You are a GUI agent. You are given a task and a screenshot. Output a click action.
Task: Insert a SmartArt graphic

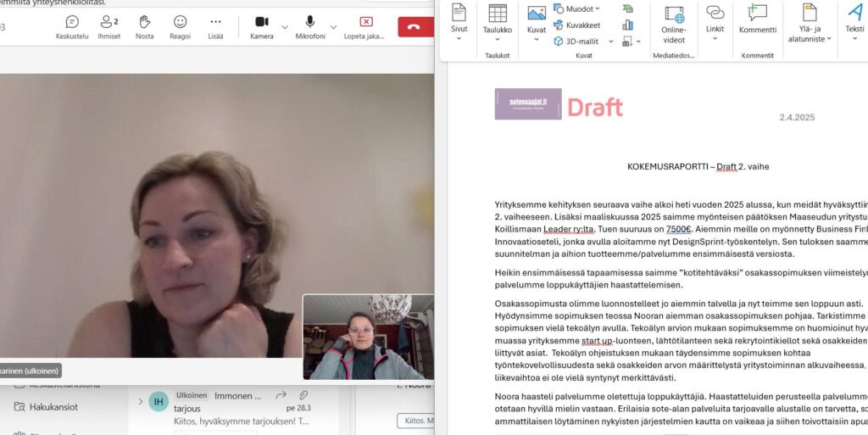pos(627,8)
